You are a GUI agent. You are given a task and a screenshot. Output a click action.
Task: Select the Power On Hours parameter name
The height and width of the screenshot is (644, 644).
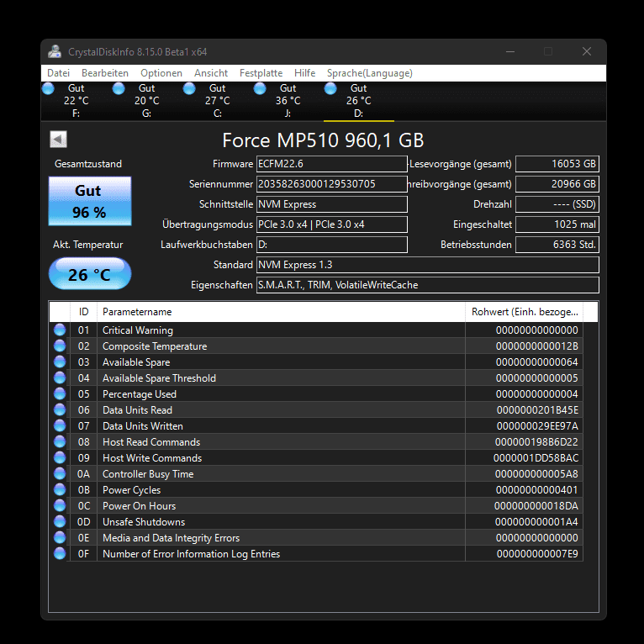pyautogui.click(x=140, y=506)
